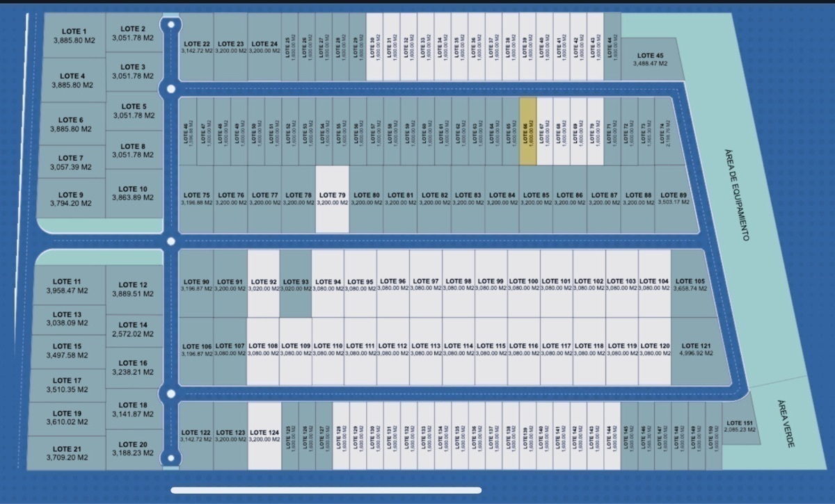Select Lote 121 with 4,996.92 M2
This screenshot has width=835, height=504.
[696, 350]
